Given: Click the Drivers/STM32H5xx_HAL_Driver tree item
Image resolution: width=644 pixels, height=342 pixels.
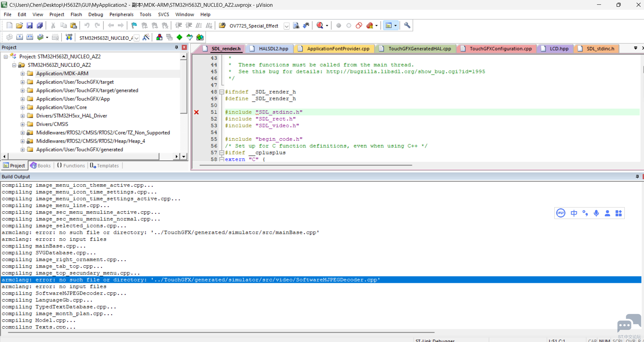Looking at the screenshot, I should tap(71, 116).
